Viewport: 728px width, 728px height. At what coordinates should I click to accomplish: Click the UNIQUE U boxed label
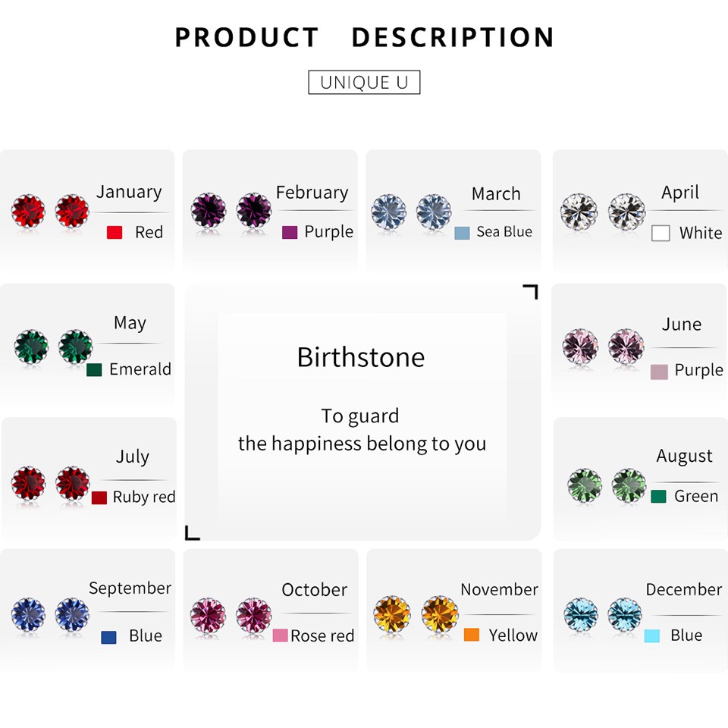[x=364, y=82]
